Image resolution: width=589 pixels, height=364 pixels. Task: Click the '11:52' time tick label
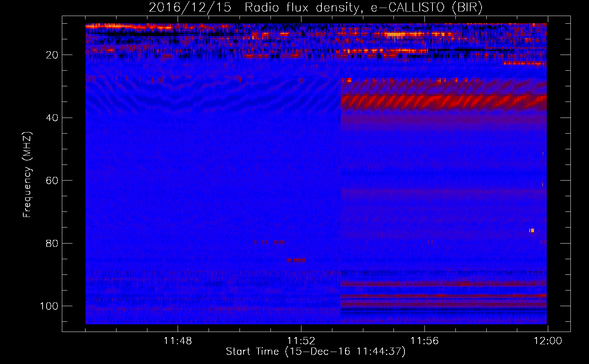click(301, 341)
